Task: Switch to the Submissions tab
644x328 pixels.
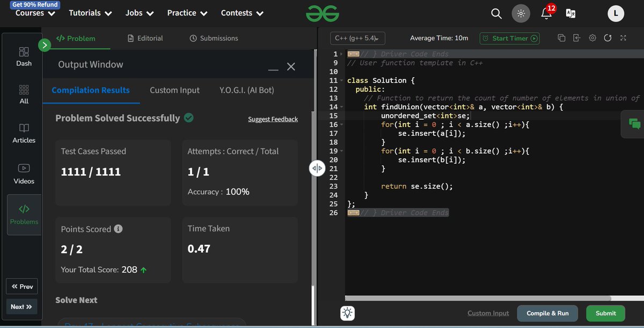Action: pos(214,38)
